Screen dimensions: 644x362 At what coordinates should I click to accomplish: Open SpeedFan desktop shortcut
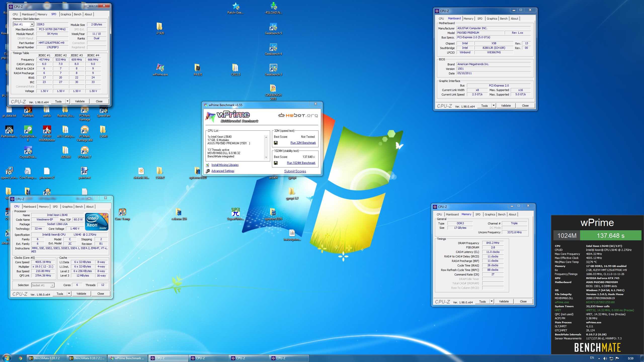click(x=103, y=112)
